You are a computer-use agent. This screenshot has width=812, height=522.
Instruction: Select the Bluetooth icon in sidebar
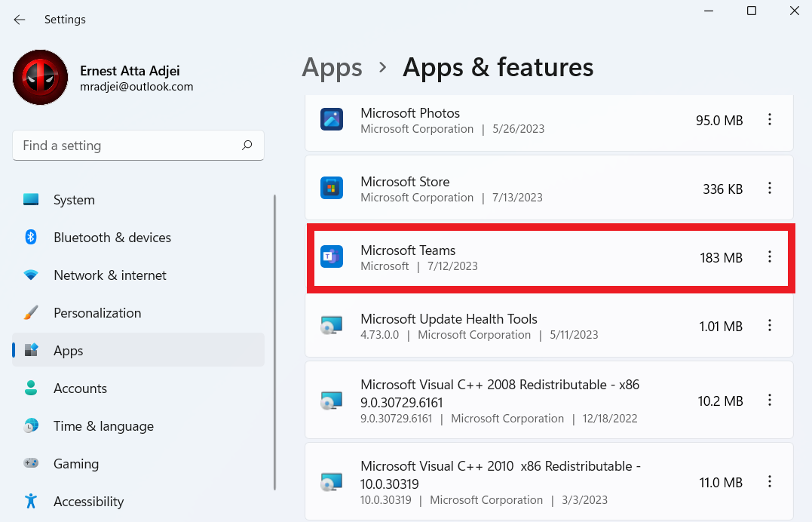tap(31, 238)
